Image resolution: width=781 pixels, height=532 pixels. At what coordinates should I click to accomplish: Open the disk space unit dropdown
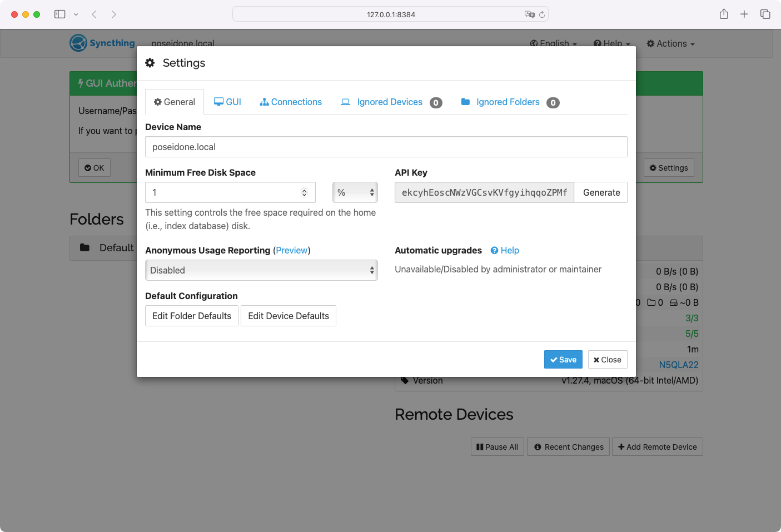click(355, 193)
